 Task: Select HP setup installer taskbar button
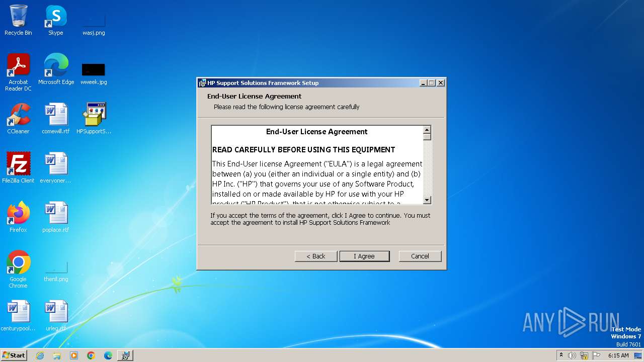click(125, 355)
